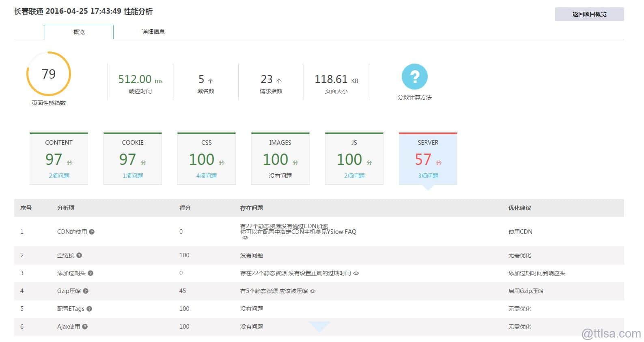
Task: Click help icon next to CDN的使用
Action: [92, 232]
